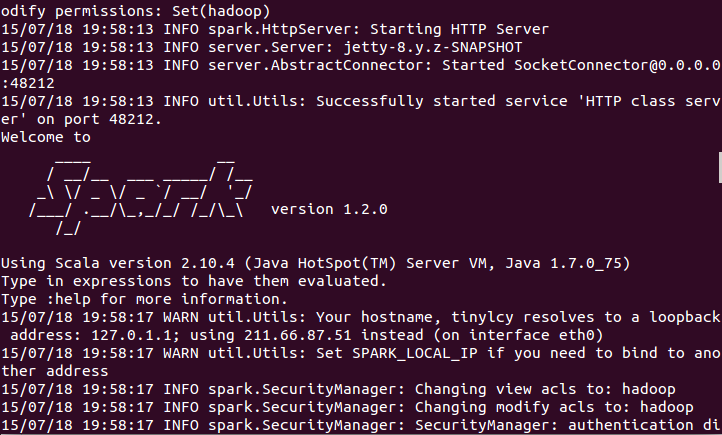Click 'Type :help for more information.' line
Screen dimensions: 722x435
click(144, 299)
